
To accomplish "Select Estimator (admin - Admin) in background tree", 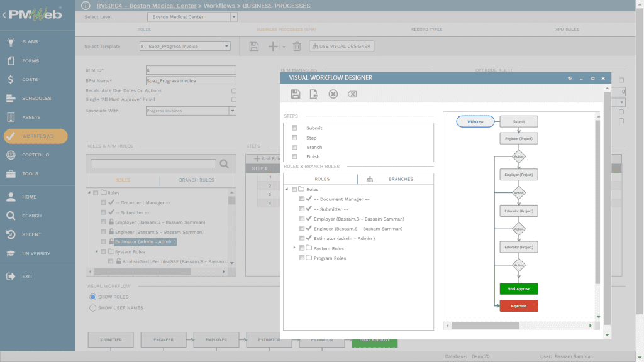I will (x=145, y=242).
